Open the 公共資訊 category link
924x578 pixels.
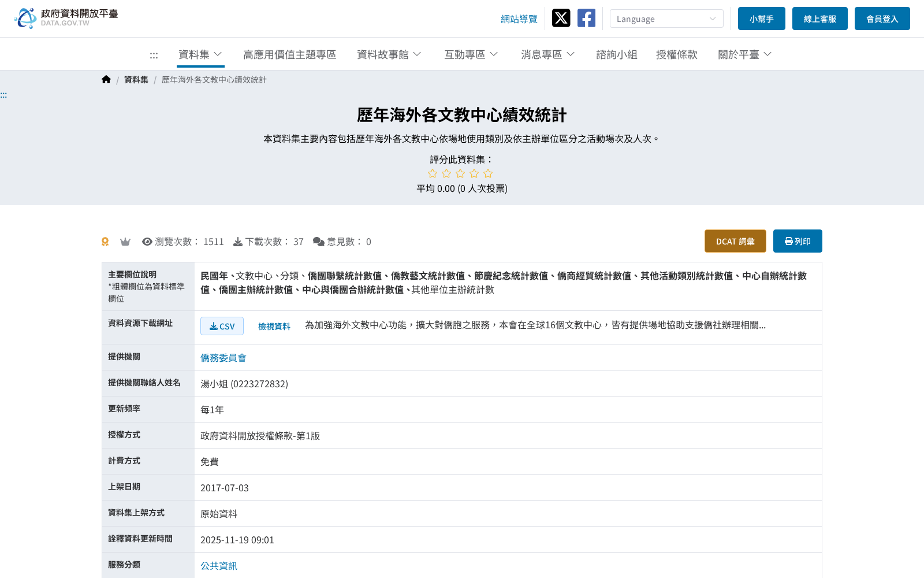tap(219, 566)
